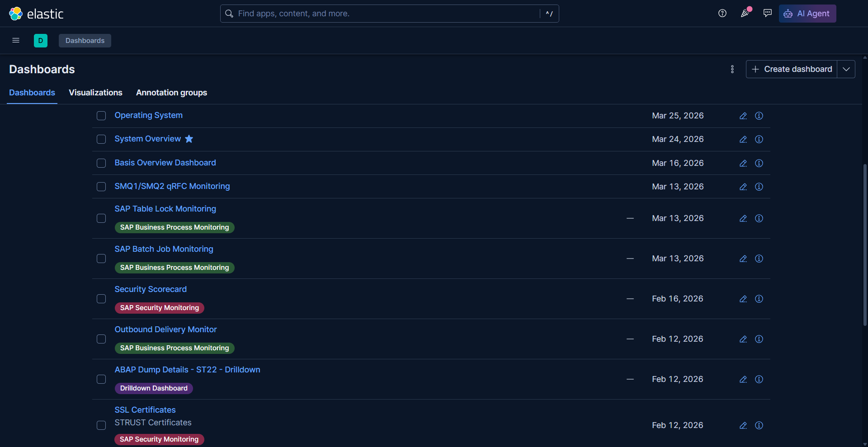Open the ABAP Dump Details ST22 Drilldown link
The width and height of the screenshot is (868, 447).
click(x=187, y=370)
